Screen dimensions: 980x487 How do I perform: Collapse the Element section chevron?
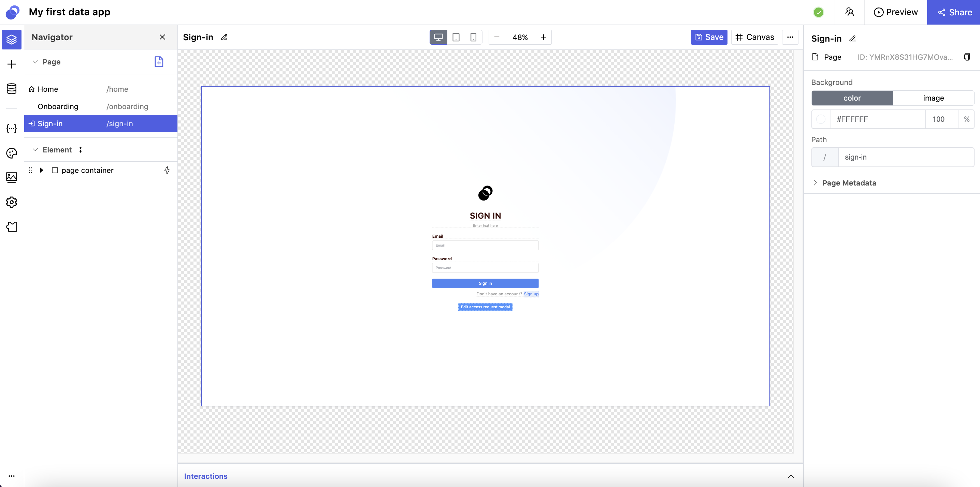pyautogui.click(x=35, y=150)
